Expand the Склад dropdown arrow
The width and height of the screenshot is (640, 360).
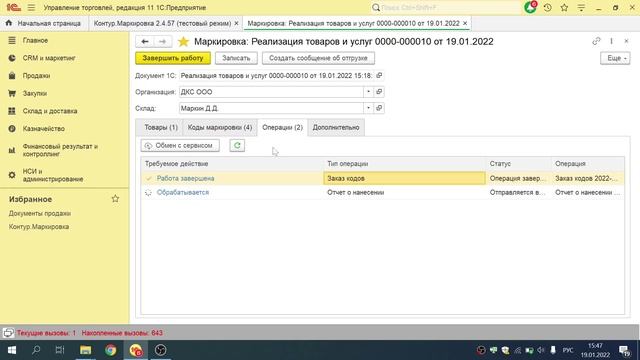click(x=368, y=108)
